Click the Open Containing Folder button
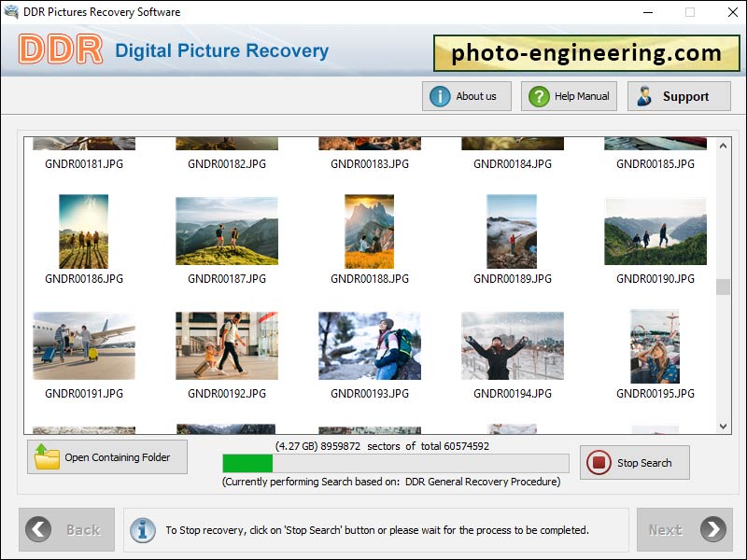Image resolution: width=747 pixels, height=560 pixels. (x=106, y=456)
